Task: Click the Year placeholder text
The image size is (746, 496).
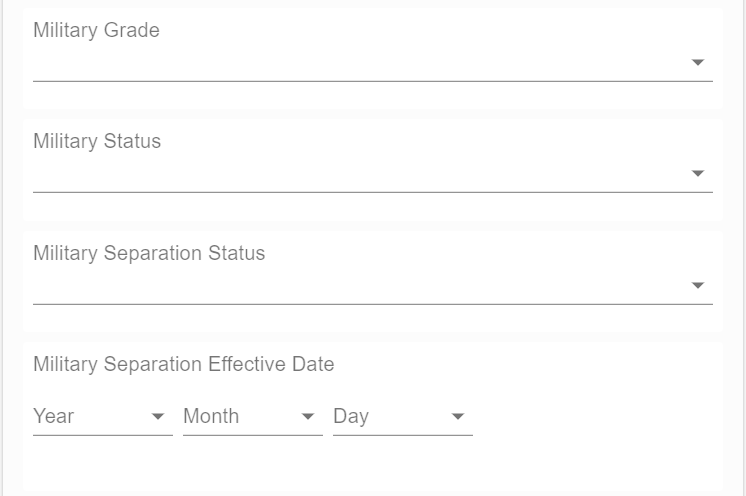Action: [54, 416]
